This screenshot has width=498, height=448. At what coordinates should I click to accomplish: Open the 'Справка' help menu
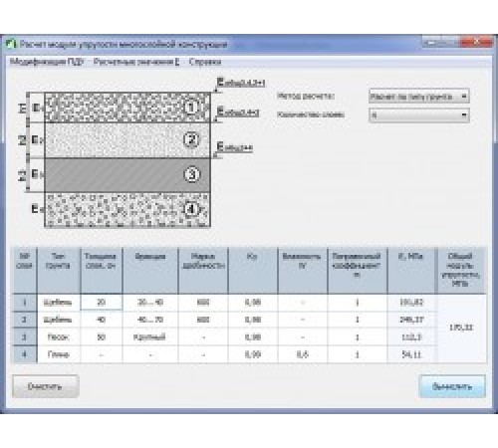pyautogui.click(x=205, y=62)
